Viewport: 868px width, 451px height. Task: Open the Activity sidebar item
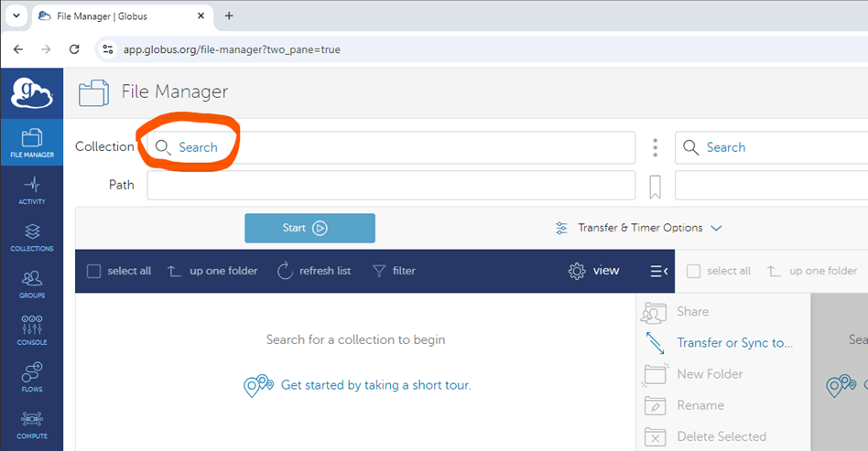click(31, 190)
